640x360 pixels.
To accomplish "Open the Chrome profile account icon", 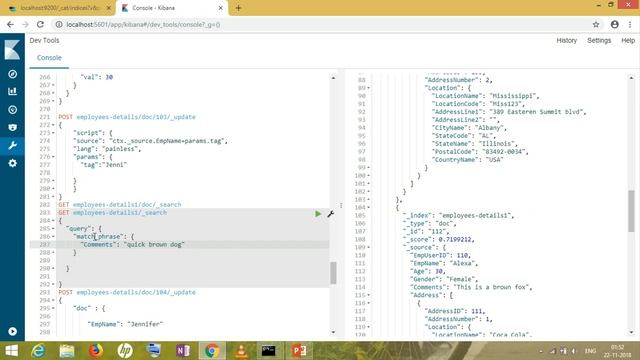I will 615,24.
